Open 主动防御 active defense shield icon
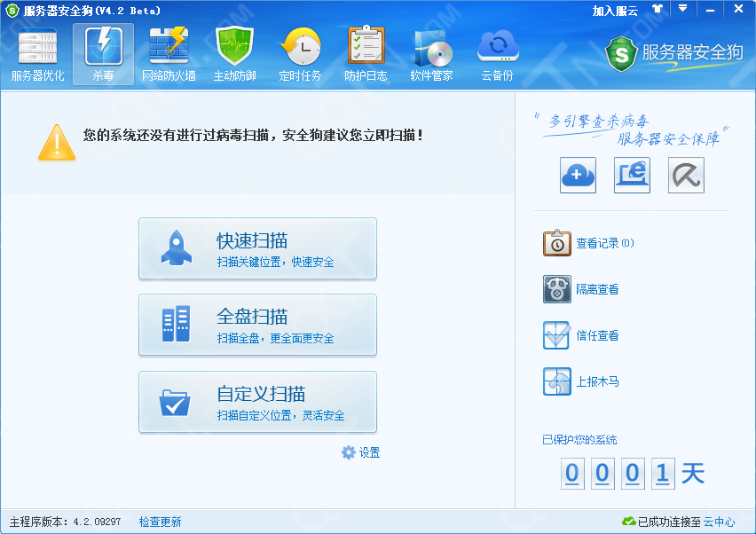The height and width of the screenshot is (534, 756). click(234, 55)
